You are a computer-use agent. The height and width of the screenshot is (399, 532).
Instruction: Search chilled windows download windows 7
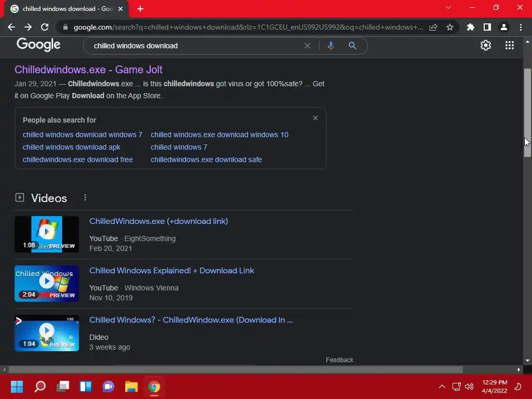pos(83,135)
